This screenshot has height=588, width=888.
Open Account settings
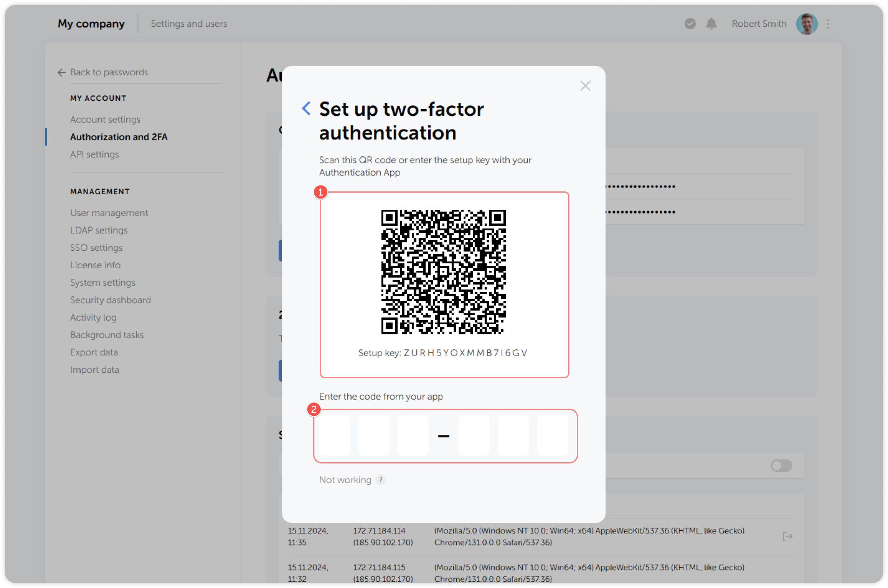pos(105,119)
